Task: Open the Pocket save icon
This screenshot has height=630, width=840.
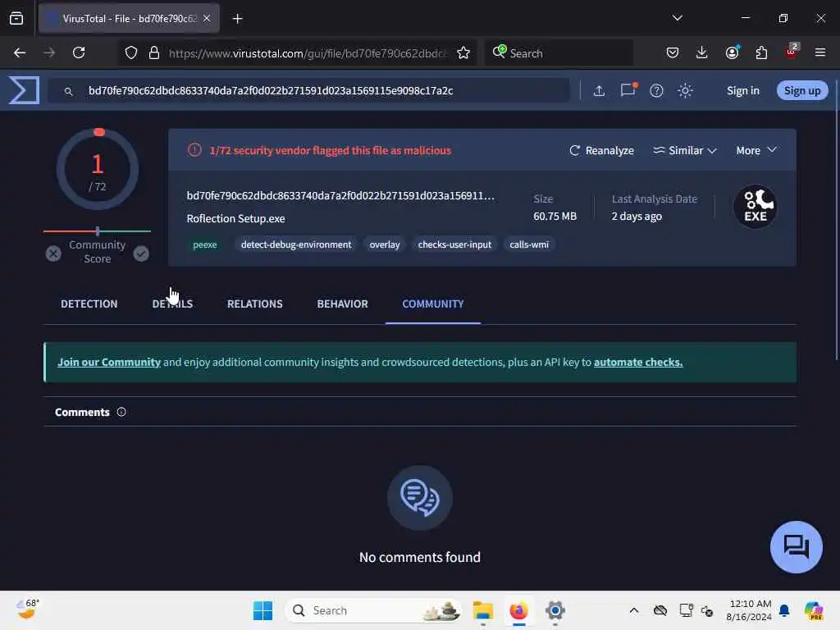Action: [673, 52]
